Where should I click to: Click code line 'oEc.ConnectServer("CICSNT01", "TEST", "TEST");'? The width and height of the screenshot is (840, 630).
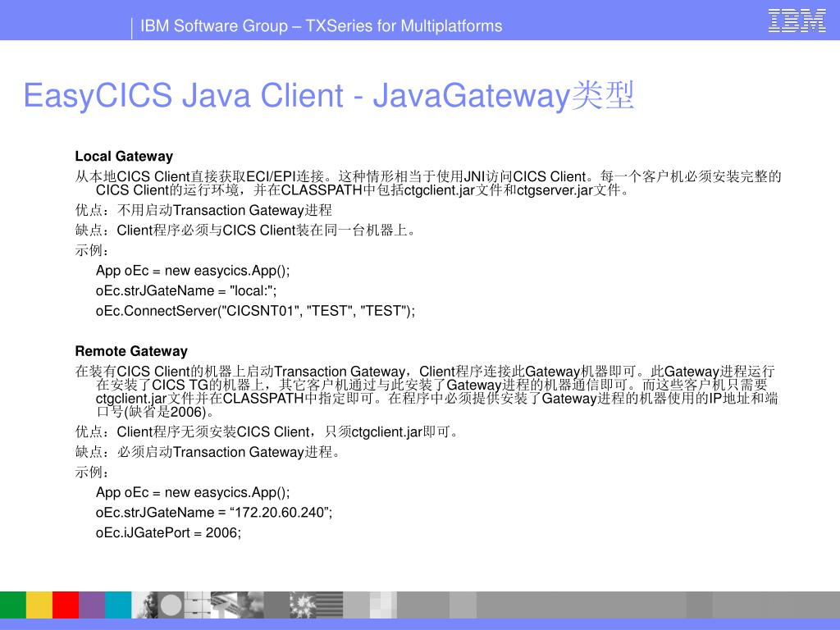click(255, 311)
